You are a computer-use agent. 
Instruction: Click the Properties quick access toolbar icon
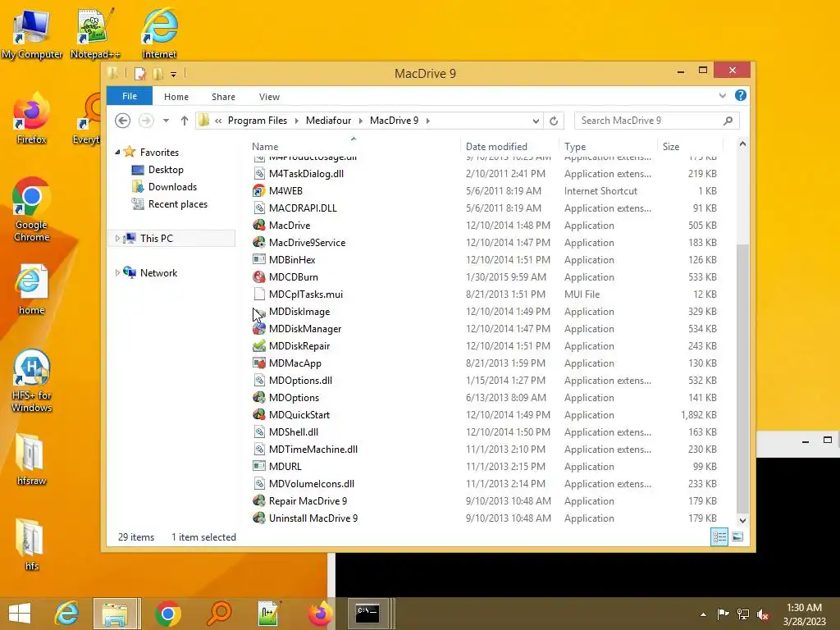pyautogui.click(x=139, y=73)
